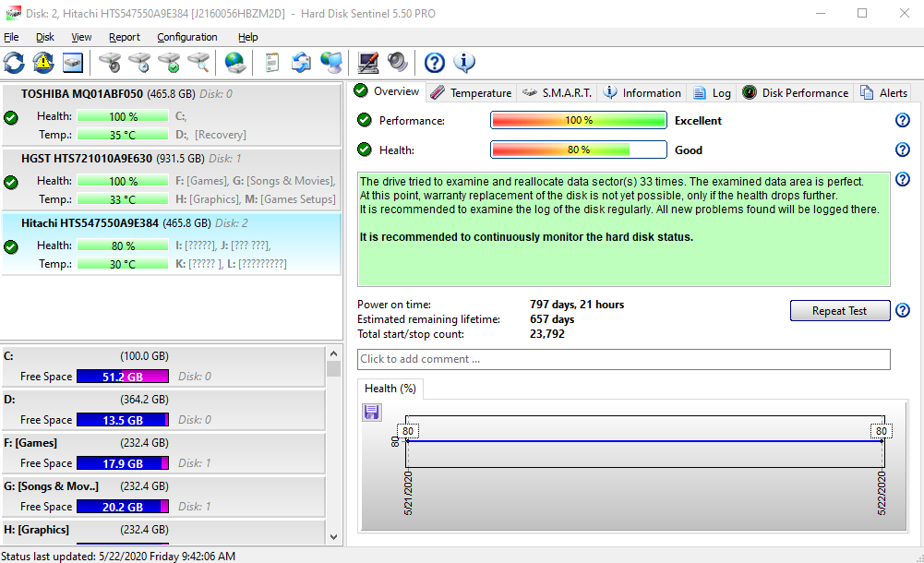Switch to the S.M.A.R.T. tab

coord(558,93)
